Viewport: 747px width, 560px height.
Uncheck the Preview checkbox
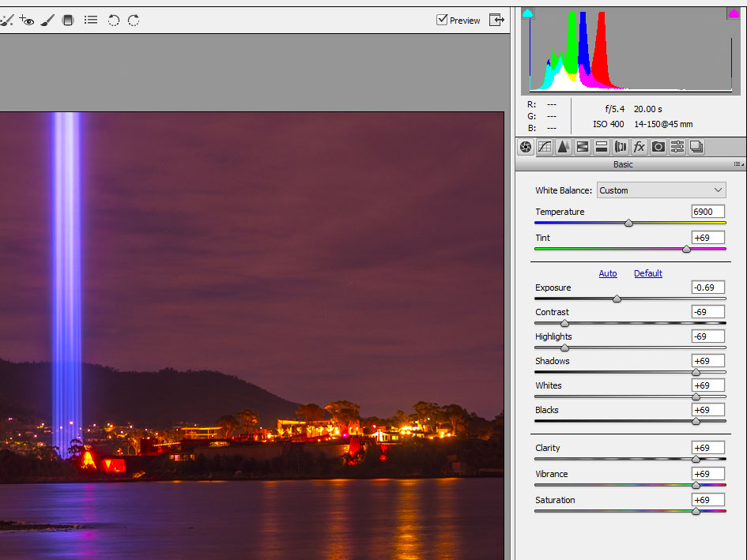442,21
